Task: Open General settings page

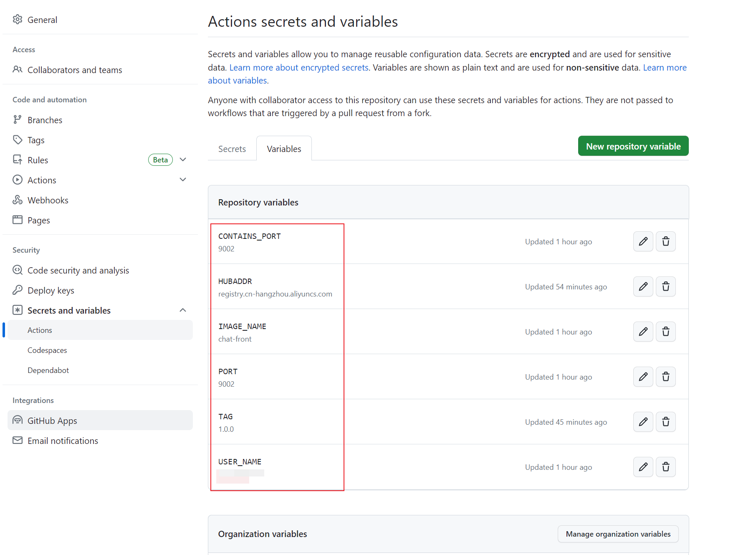Action: pyautogui.click(x=100, y=20)
